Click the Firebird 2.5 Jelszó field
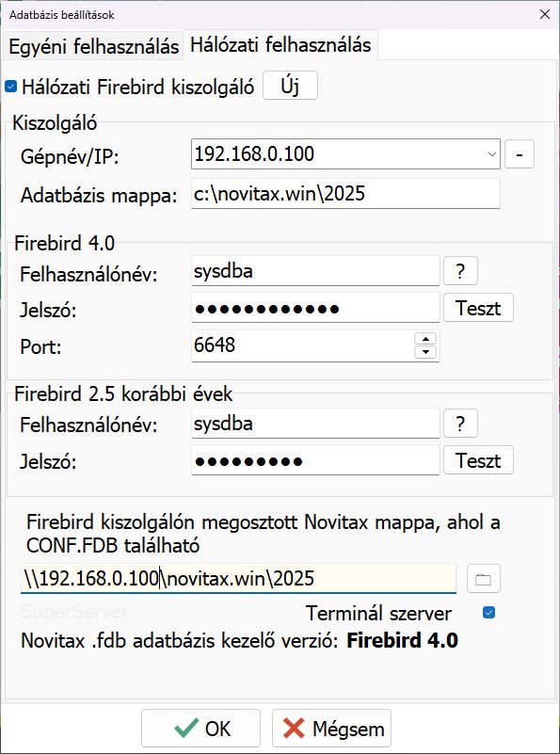 pos(315,460)
